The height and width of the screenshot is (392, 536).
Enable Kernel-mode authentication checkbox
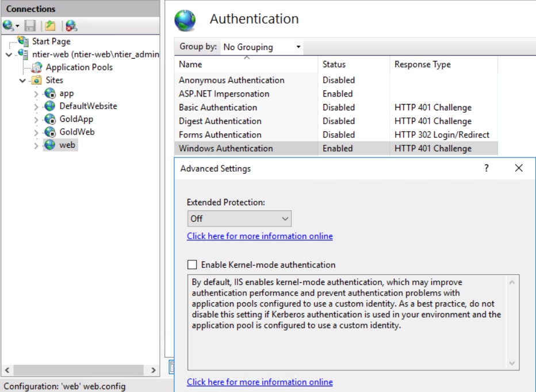pyautogui.click(x=192, y=265)
